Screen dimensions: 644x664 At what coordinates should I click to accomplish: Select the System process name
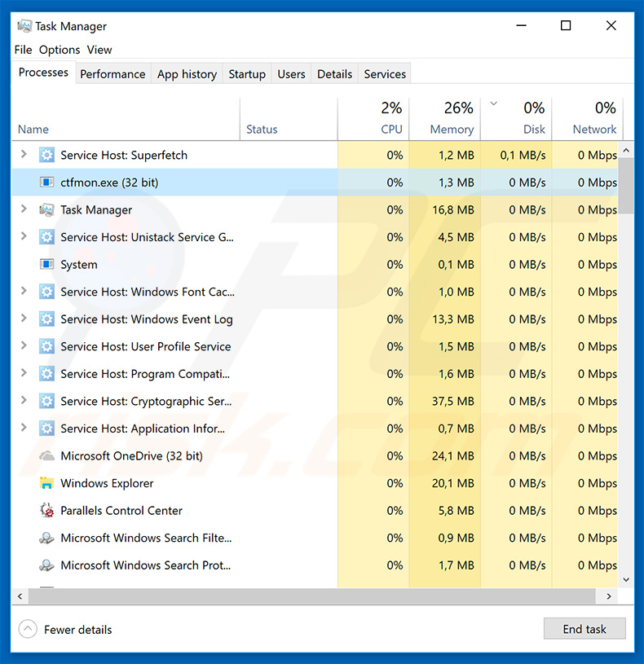(x=79, y=265)
